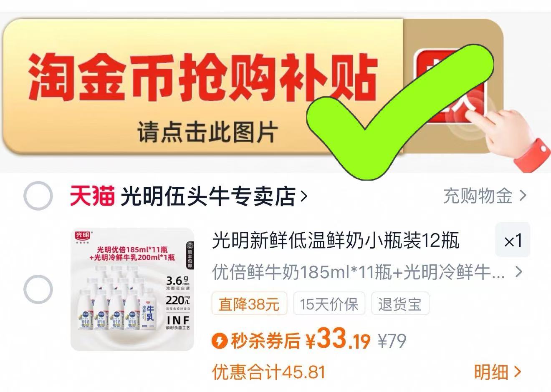The height and width of the screenshot is (392, 551).
Task: Open the 充购物金 link
Action: (x=477, y=196)
